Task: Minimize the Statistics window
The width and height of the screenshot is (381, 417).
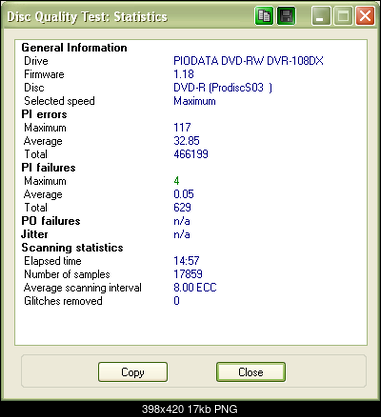Action: [321, 16]
